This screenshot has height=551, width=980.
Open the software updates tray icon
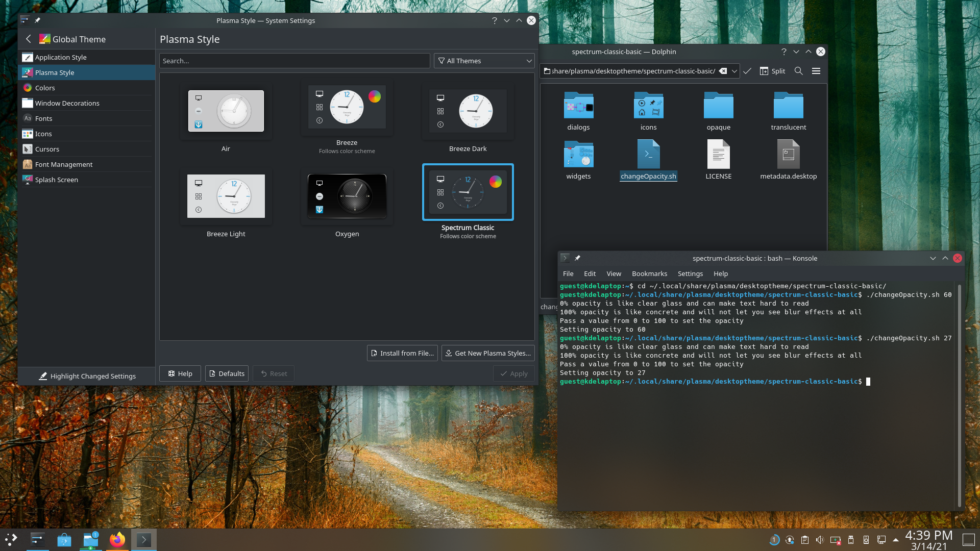coord(789,540)
